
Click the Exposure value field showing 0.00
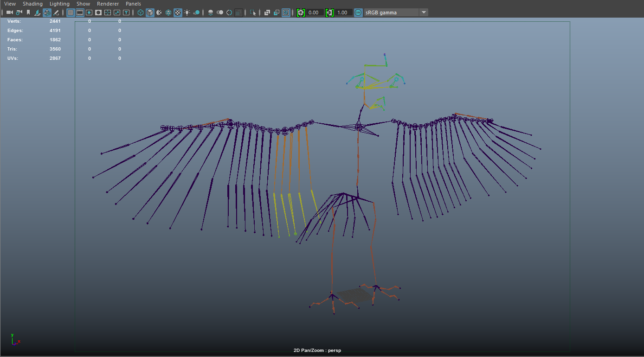point(314,13)
